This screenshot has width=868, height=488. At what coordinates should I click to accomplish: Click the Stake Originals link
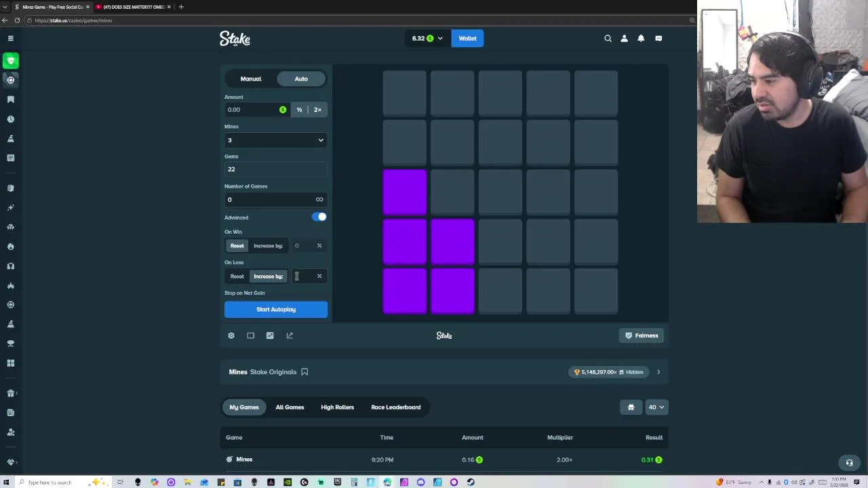click(x=273, y=372)
